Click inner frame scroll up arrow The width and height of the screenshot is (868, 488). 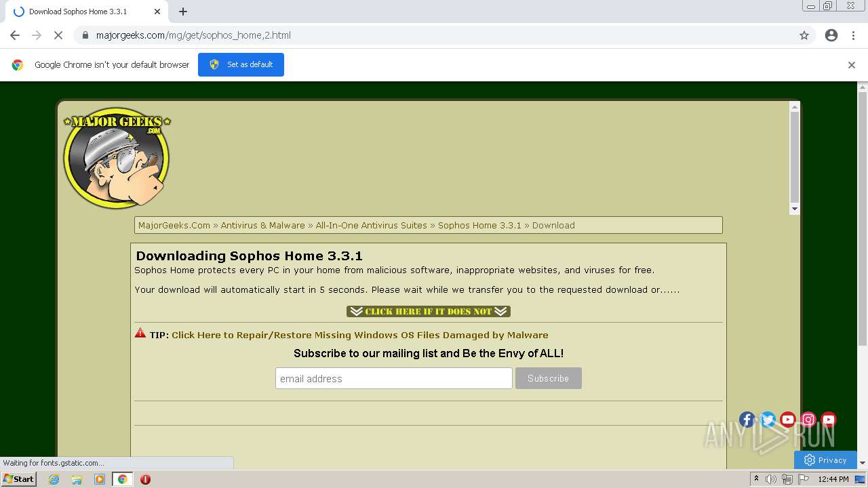point(795,106)
